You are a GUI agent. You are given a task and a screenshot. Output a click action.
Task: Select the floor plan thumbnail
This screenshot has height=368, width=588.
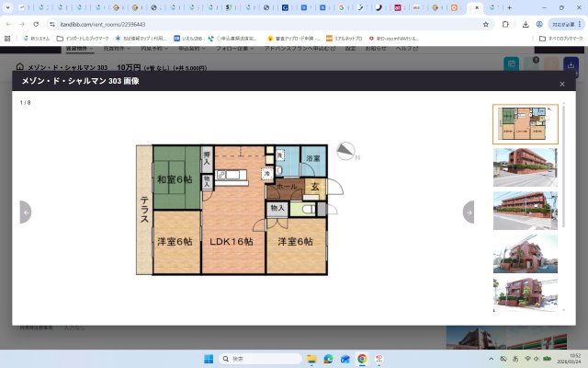tap(526, 124)
